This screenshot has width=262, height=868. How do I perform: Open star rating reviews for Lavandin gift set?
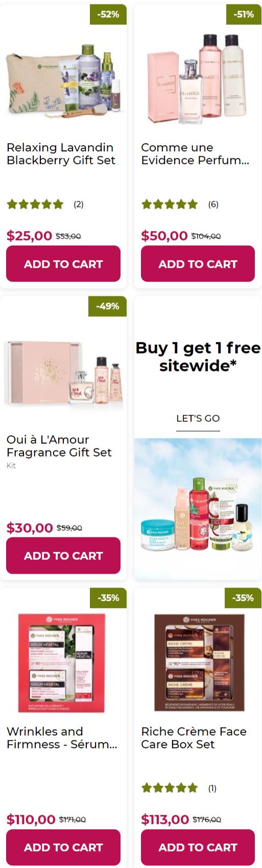coord(45,204)
